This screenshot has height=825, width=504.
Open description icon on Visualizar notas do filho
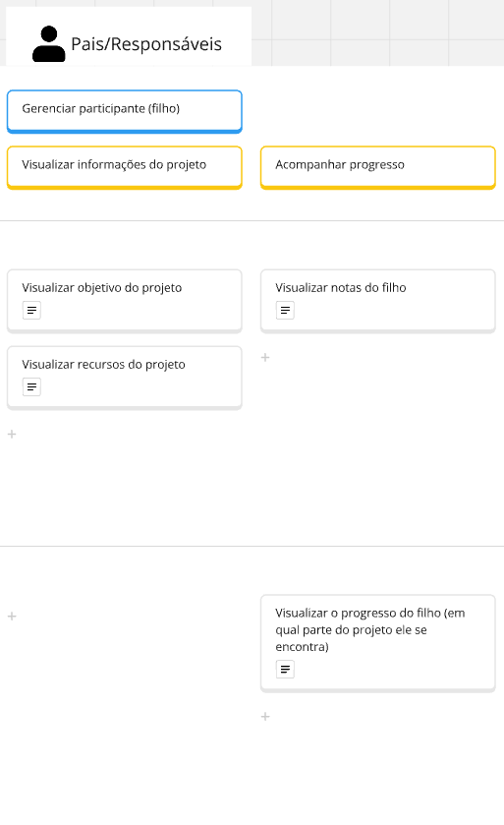coord(285,311)
